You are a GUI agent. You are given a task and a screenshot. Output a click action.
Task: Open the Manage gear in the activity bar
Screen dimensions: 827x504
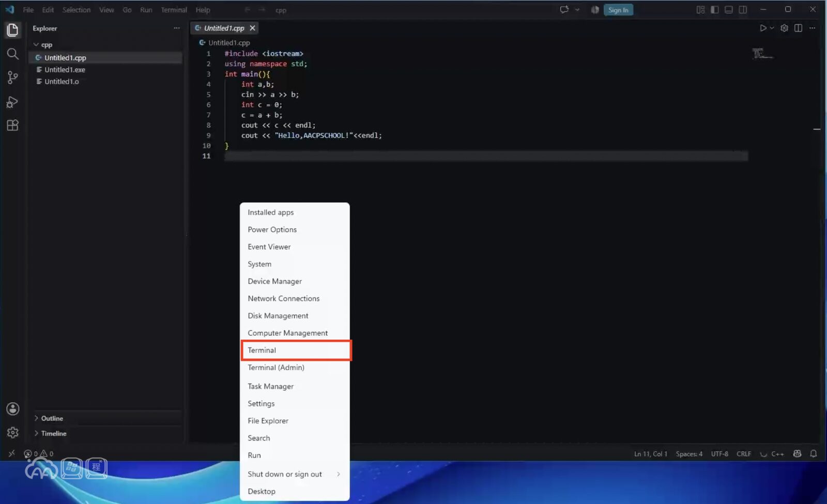coord(12,433)
